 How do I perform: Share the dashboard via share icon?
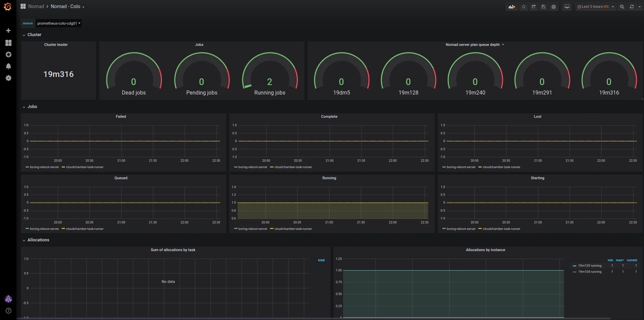533,7
